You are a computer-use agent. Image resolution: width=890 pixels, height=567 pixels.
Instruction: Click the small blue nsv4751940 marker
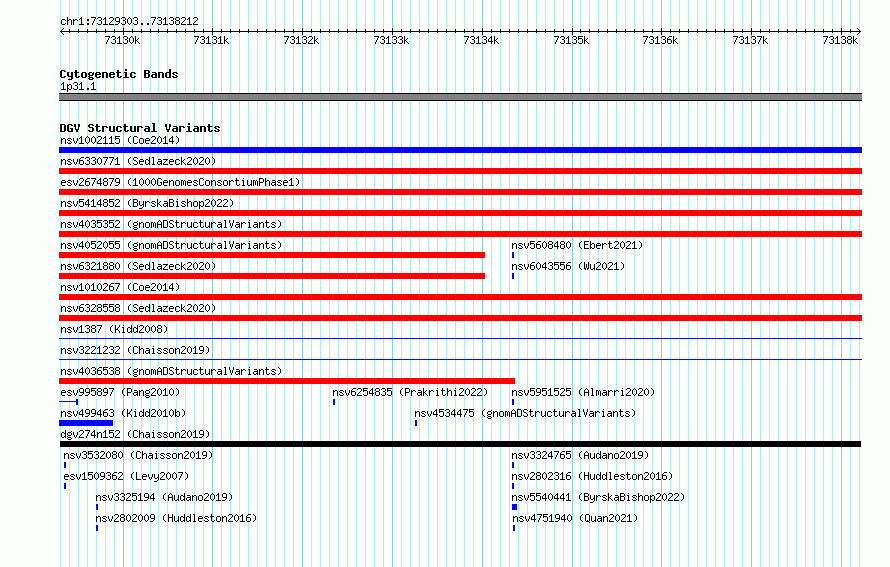coord(514,528)
